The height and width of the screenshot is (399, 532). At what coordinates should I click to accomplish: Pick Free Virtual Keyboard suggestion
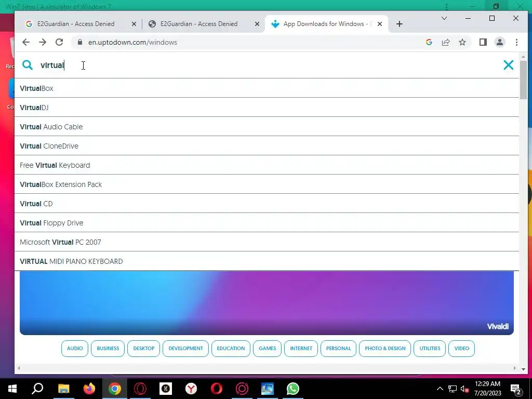tap(267, 165)
